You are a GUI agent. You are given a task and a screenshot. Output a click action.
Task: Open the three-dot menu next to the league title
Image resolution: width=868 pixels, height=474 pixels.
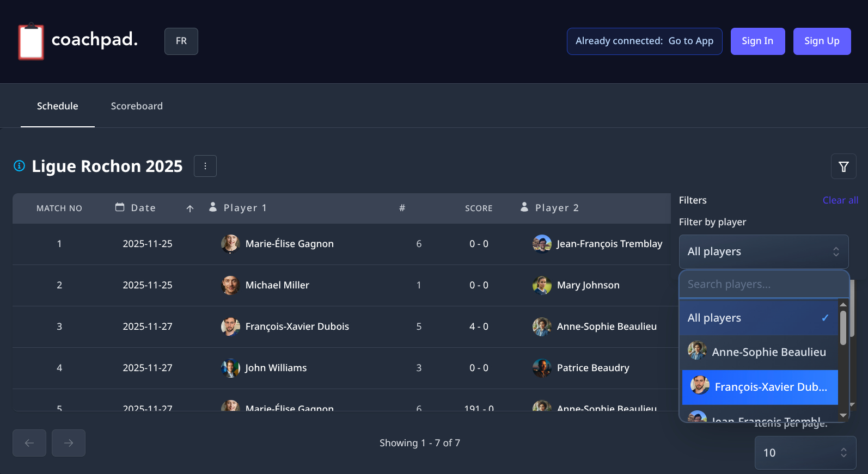(x=205, y=166)
